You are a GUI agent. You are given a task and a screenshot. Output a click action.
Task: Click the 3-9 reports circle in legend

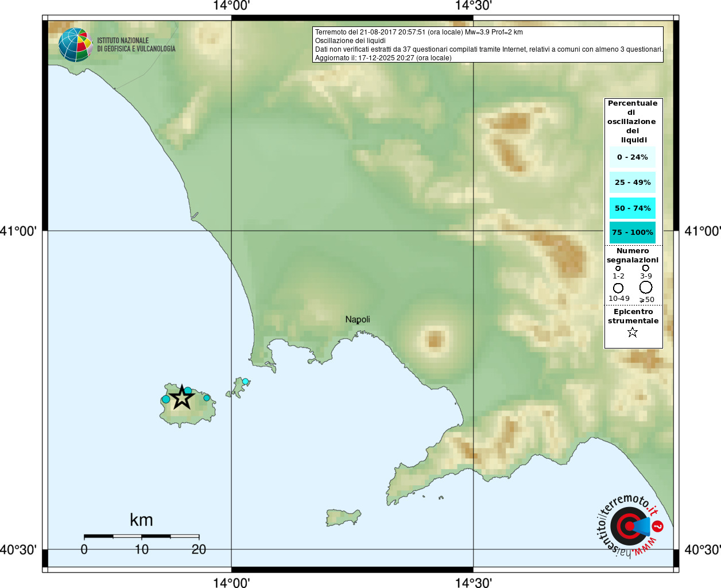coord(646,268)
